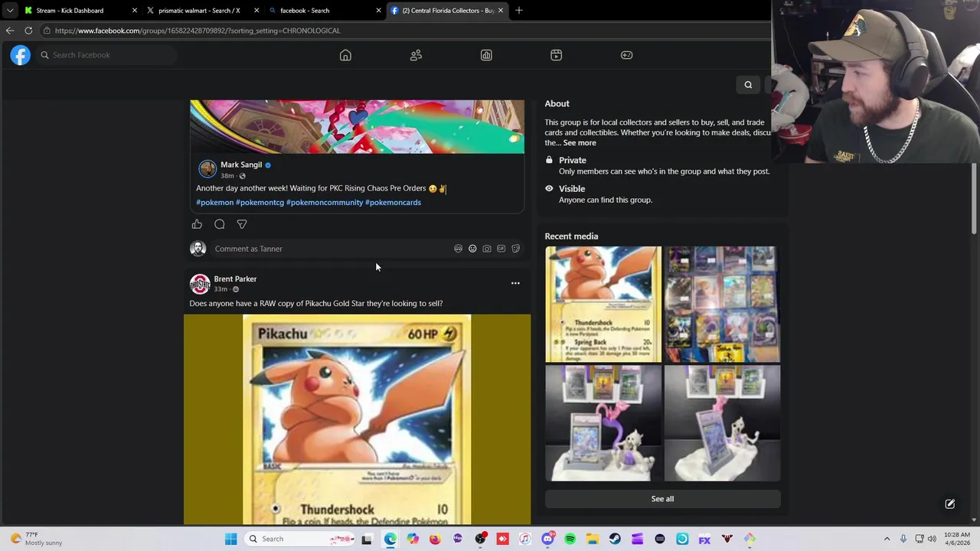Like Mark Sangil's post

coord(197,224)
